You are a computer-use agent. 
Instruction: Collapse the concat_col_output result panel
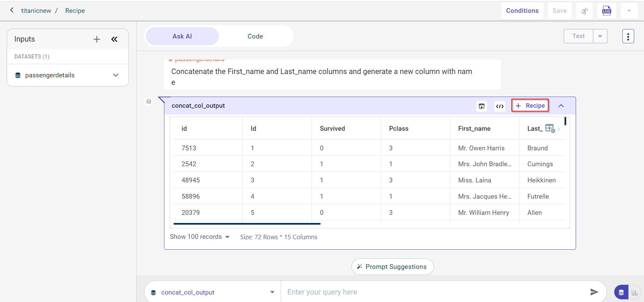pos(561,106)
